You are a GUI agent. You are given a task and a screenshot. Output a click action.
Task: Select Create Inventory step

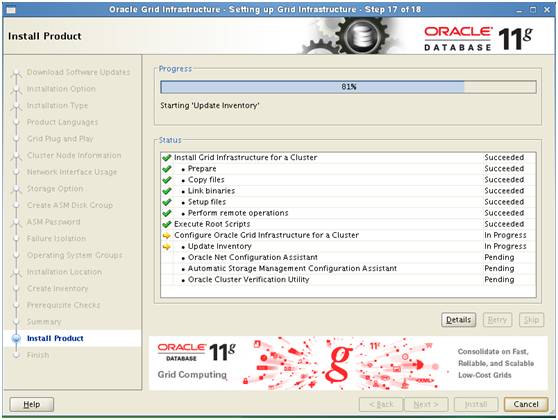pyautogui.click(x=58, y=288)
